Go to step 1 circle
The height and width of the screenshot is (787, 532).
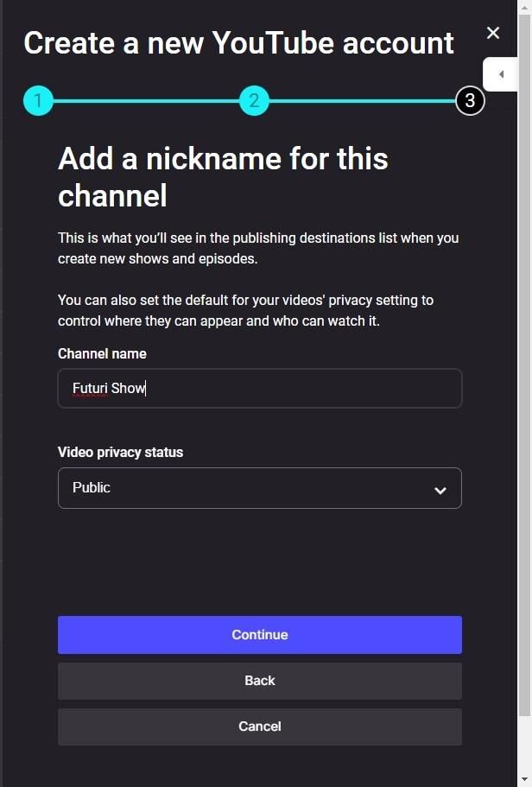coord(38,101)
